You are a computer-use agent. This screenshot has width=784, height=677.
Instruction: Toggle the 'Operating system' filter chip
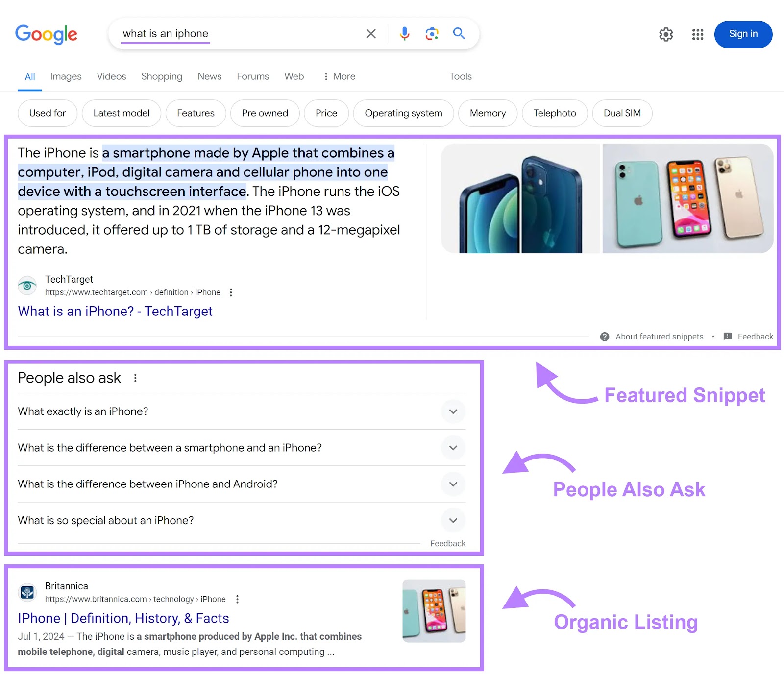403,113
